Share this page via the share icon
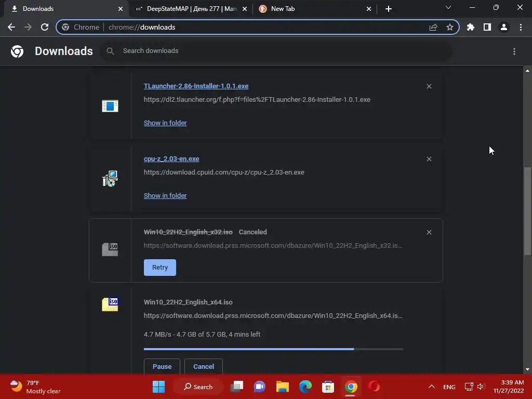 coord(433,27)
